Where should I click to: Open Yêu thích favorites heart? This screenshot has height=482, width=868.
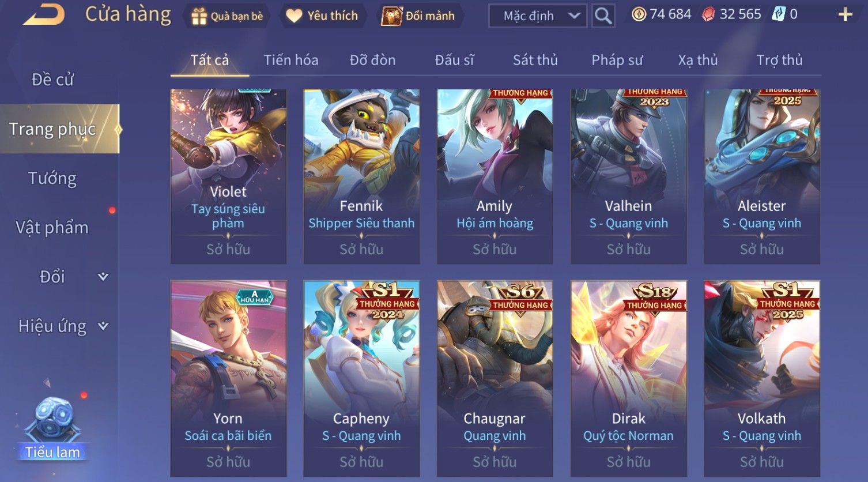(294, 16)
